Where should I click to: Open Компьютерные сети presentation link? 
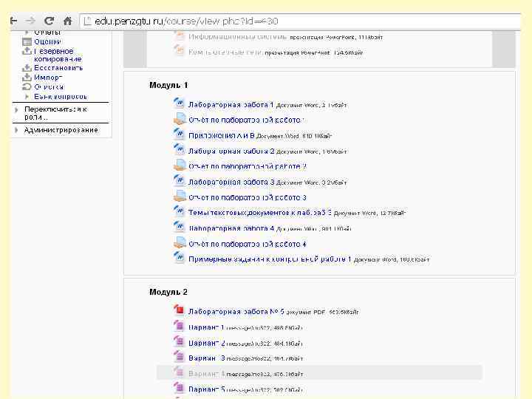click(225, 52)
